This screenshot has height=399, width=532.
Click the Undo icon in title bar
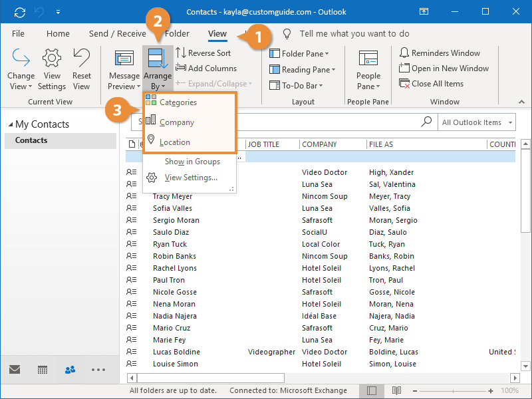pyautogui.click(x=39, y=12)
